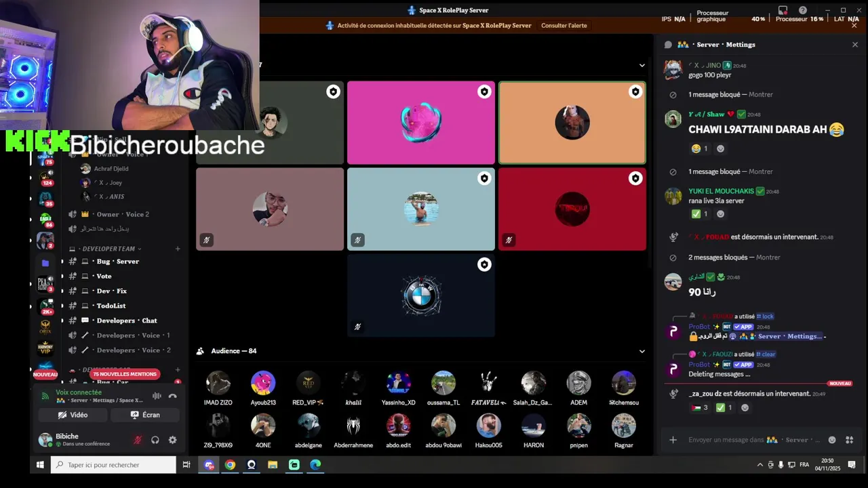The width and height of the screenshot is (868, 488).
Task: Open the server icon with 2K+ badge
Action: coord(45,306)
